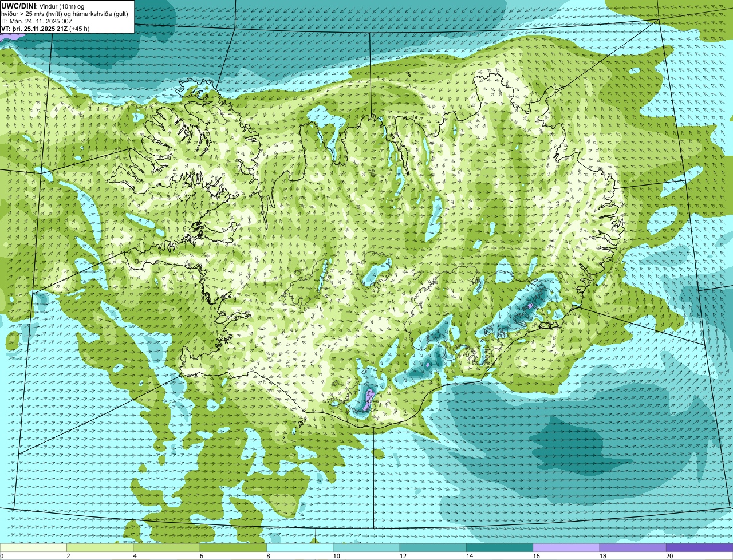Click the 12–14 m/s teal legend swatch
The image size is (733, 560).
pyautogui.click(x=433, y=548)
